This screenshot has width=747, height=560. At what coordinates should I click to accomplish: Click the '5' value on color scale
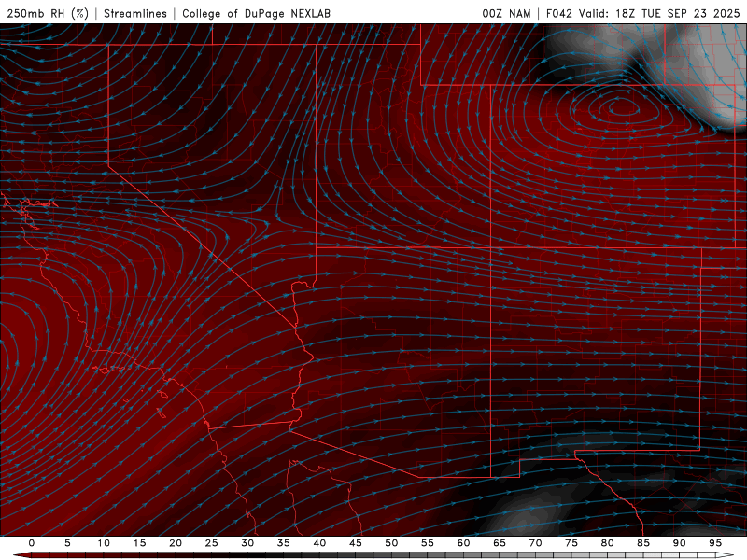[67, 543]
